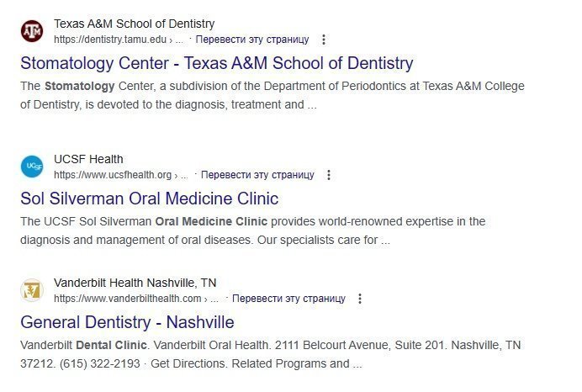
Task: Translate the ucsfhealth.org result page
Action: [x=258, y=175]
